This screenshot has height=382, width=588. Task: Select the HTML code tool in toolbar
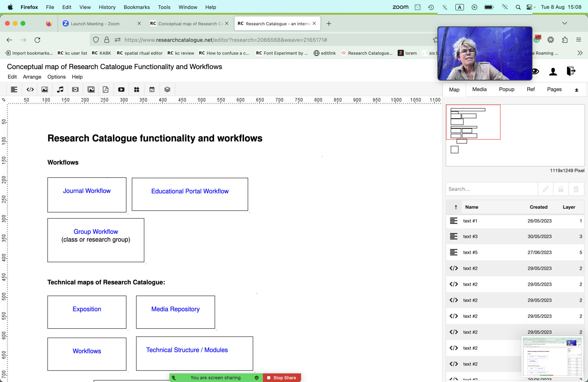click(30, 90)
